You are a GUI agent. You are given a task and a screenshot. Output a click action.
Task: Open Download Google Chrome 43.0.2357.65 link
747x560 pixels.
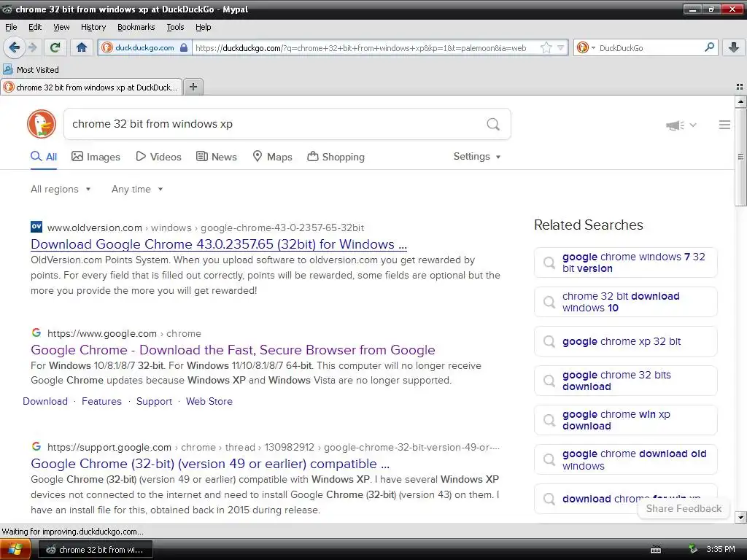point(219,244)
